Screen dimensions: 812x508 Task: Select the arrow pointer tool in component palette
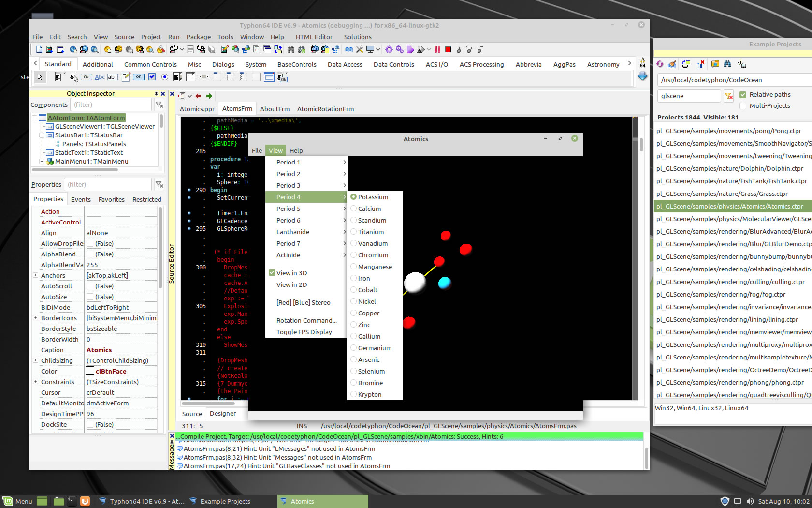40,77
